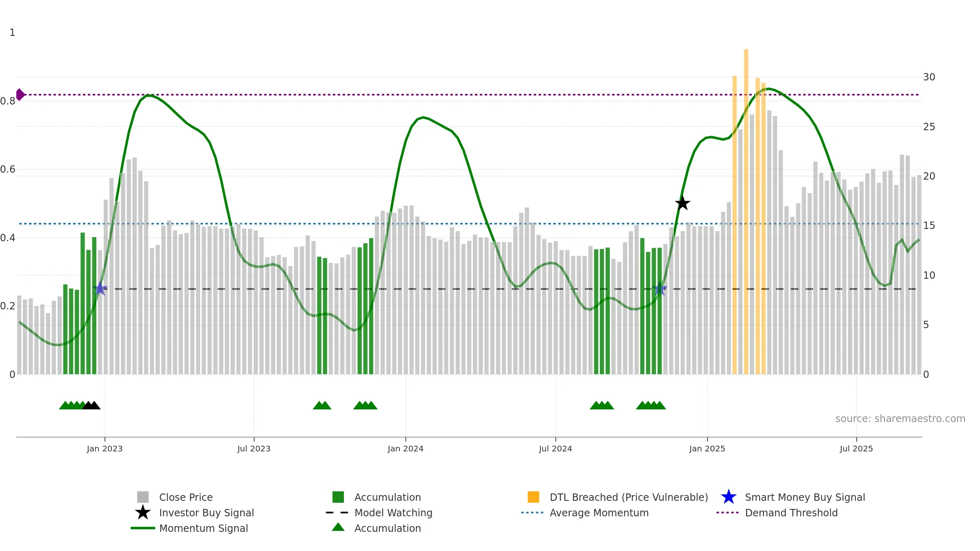This screenshot has height=551, width=980.
Task: Click the green triangles before Jan 2024
Action: (x=365, y=405)
